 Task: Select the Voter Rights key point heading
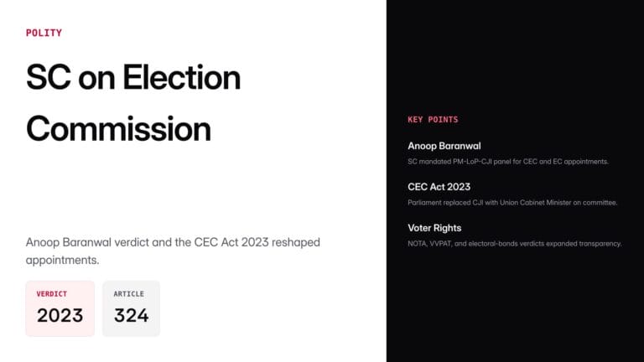point(434,228)
